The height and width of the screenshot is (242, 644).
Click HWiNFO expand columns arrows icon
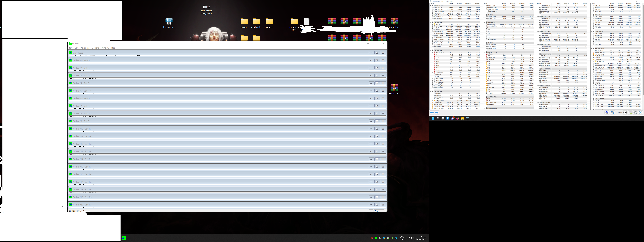click(432, 113)
